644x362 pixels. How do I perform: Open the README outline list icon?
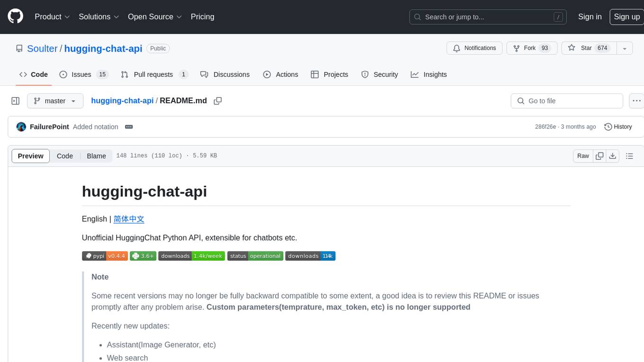pos(629,156)
